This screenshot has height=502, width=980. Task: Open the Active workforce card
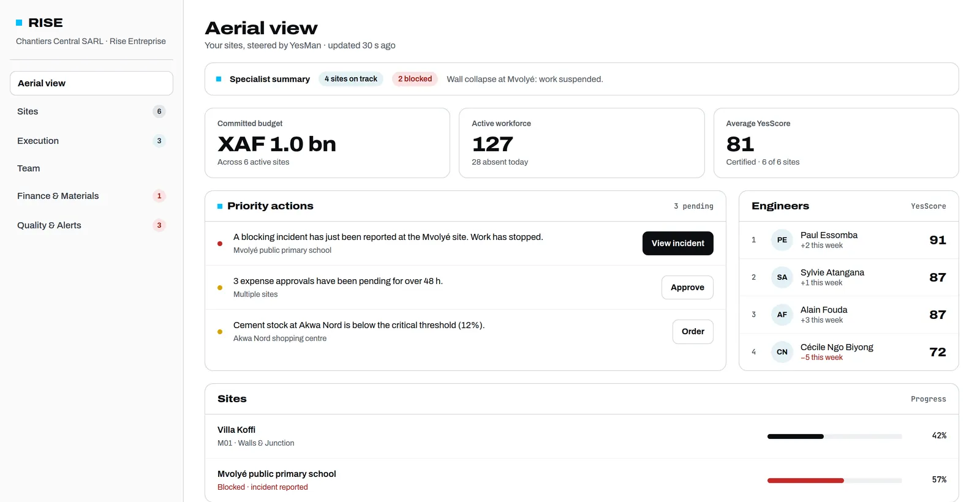point(581,143)
